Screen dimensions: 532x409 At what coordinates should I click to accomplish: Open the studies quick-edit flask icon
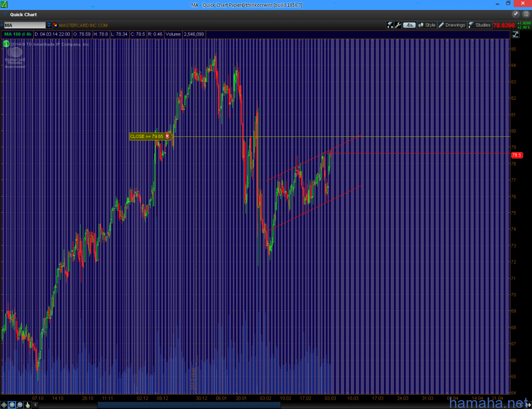[x=390, y=25]
